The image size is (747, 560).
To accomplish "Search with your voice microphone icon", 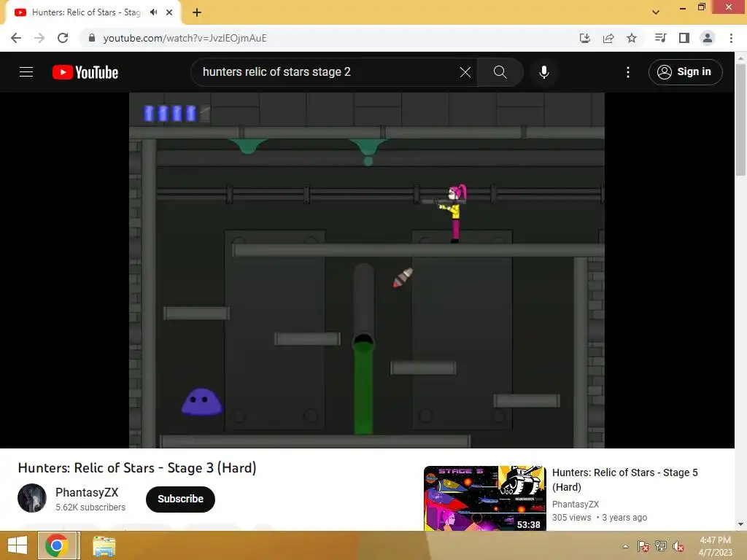I will pyautogui.click(x=543, y=72).
